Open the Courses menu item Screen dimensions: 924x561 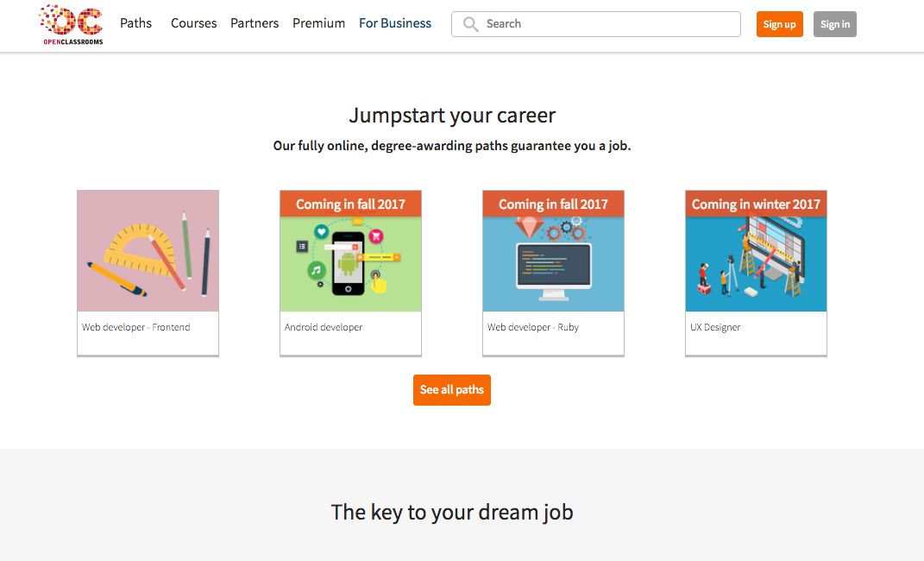click(x=193, y=23)
